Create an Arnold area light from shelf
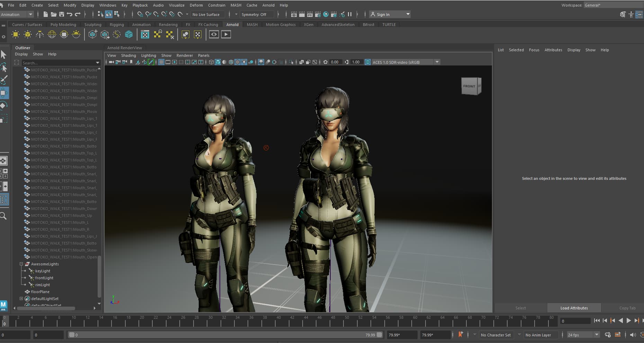Viewport: 644px width, 343px height. coord(16,34)
